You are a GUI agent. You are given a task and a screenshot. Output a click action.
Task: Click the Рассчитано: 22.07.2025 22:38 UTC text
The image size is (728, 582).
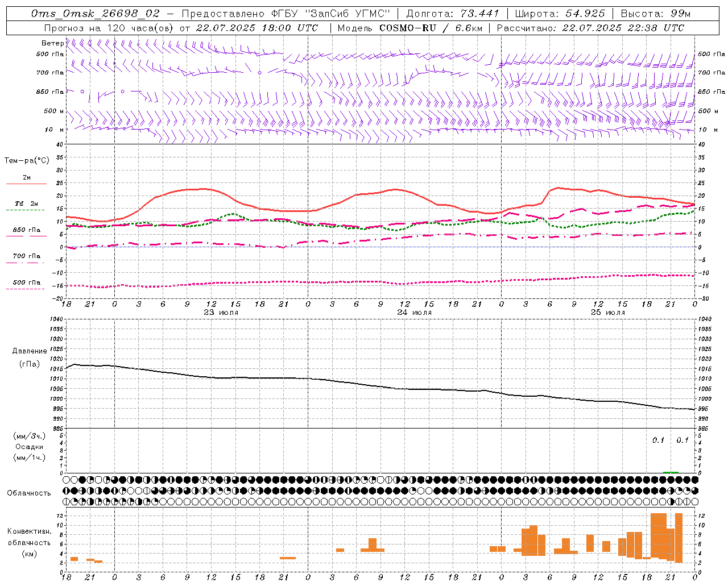pos(590,28)
